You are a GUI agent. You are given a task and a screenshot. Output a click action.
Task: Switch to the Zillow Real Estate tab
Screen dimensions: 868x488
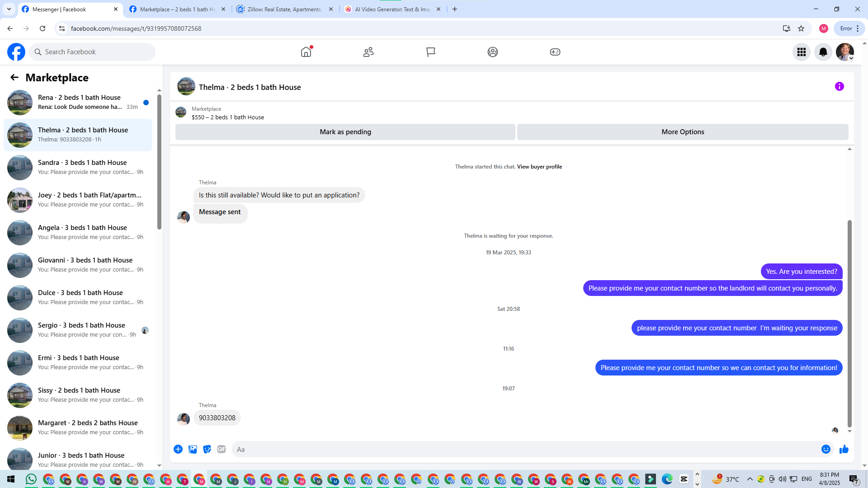(284, 9)
